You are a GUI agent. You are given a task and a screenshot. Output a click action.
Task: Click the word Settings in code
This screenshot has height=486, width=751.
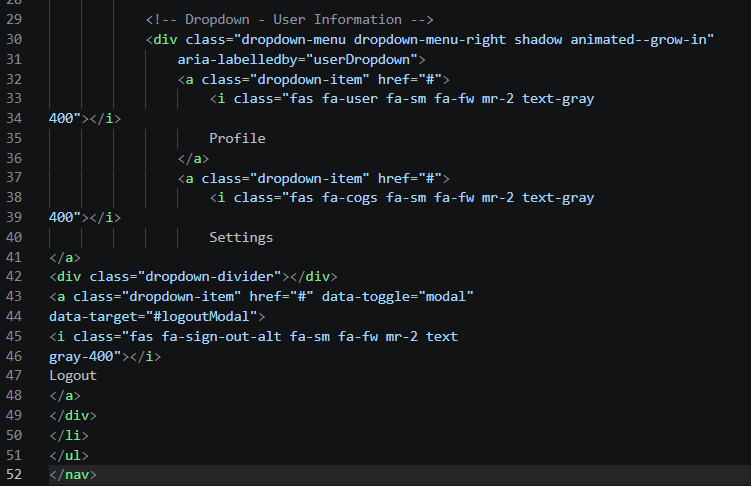point(241,237)
